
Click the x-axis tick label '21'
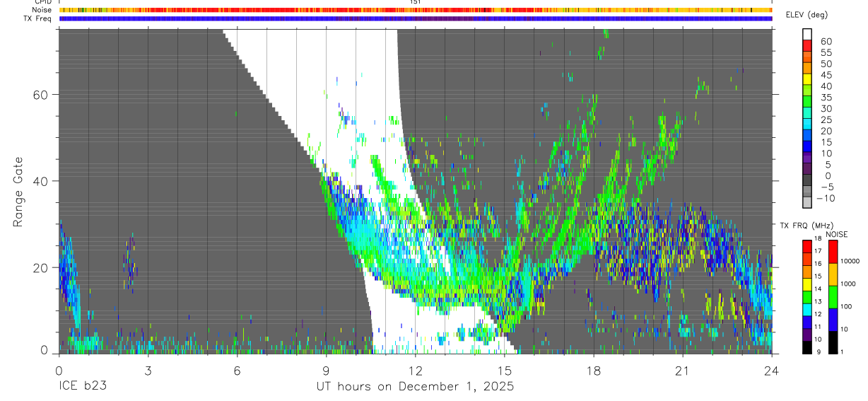click(x=682, y=371)
